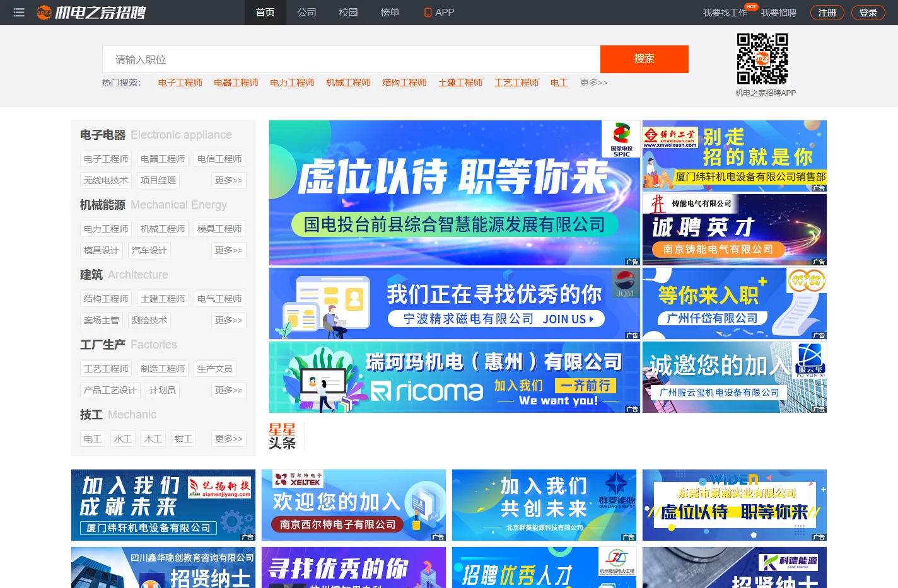
Task: Select 电信工程师 category tag
Action: point(219,159)
